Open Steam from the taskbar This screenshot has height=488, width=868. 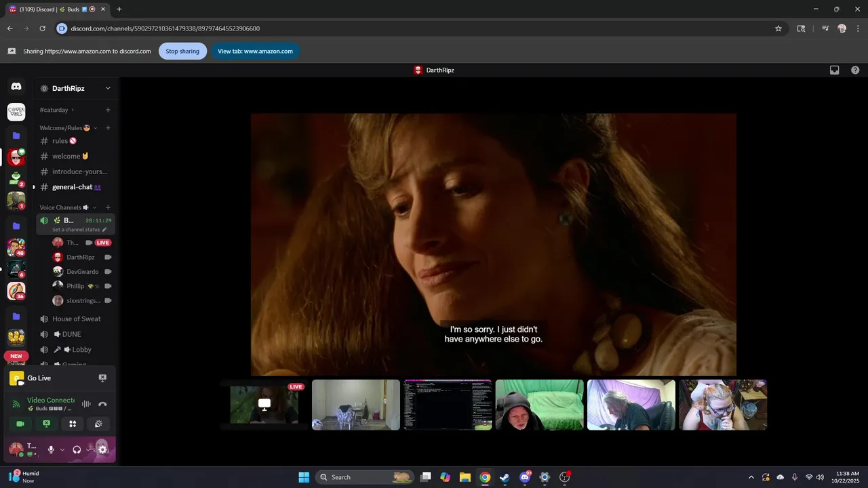pyautogui.click(x=505, y=477)
